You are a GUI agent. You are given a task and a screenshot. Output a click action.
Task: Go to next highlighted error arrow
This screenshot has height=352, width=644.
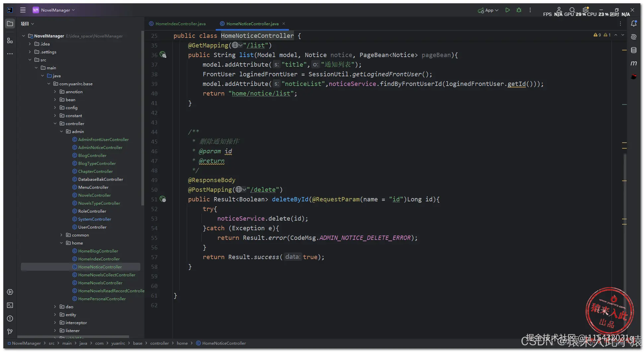point(623,35)
